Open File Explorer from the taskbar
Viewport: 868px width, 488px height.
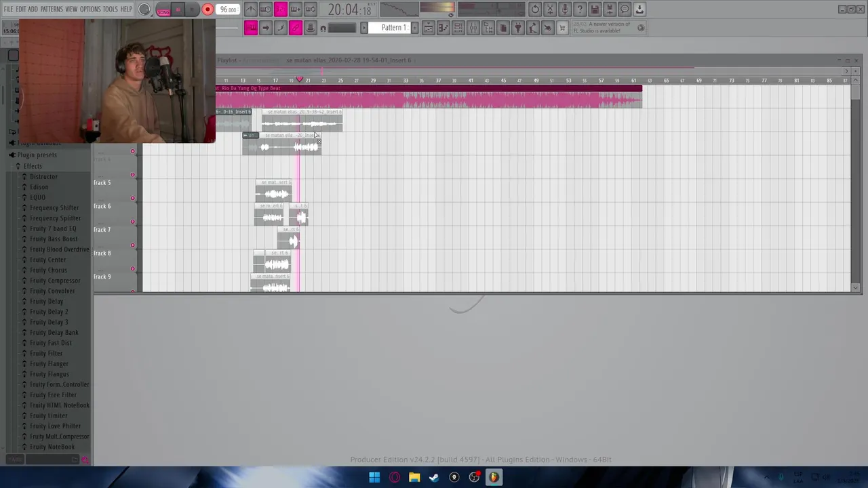414,477
